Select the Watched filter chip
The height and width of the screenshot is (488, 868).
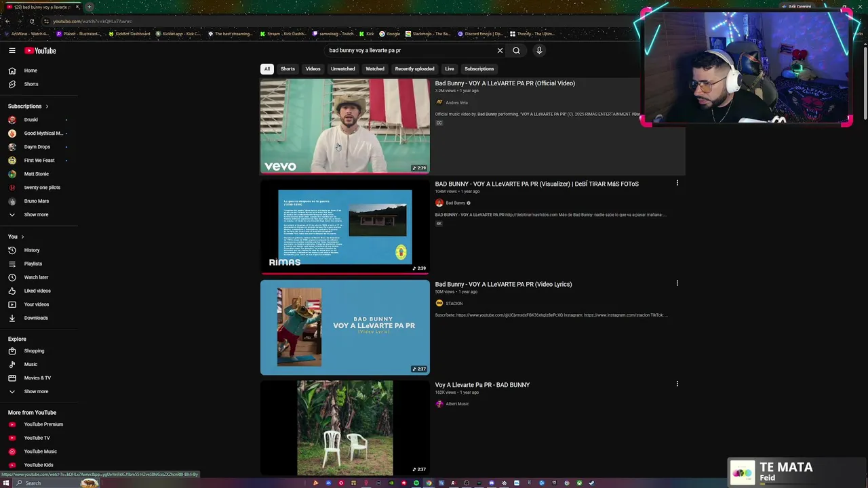pos(375,68)
